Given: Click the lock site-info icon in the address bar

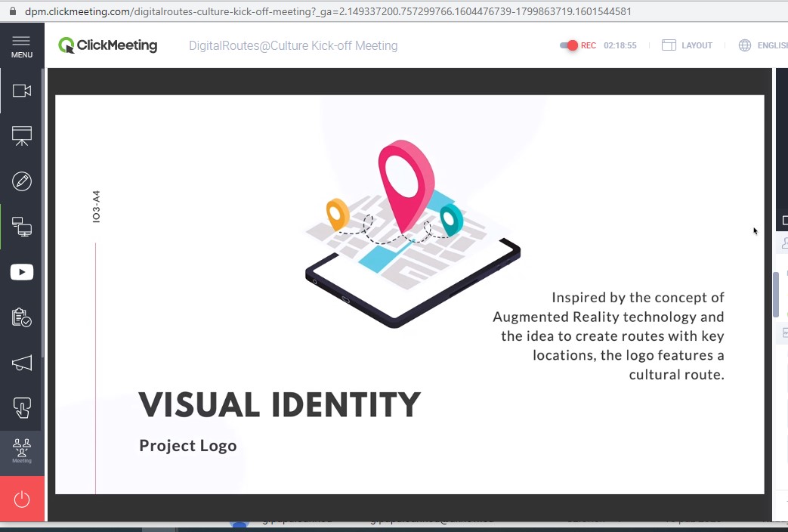Looking at the screenshot, I should pos(13,11).
